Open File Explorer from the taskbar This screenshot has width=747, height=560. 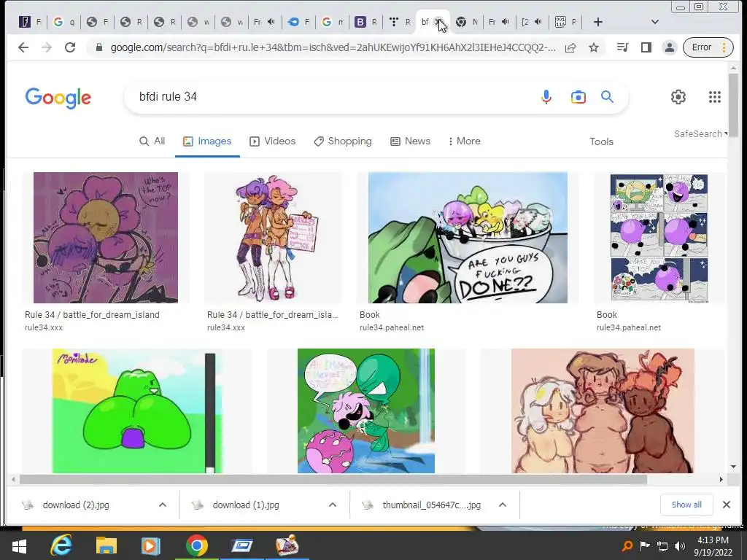pyautogui.click(x=107, y=545)
